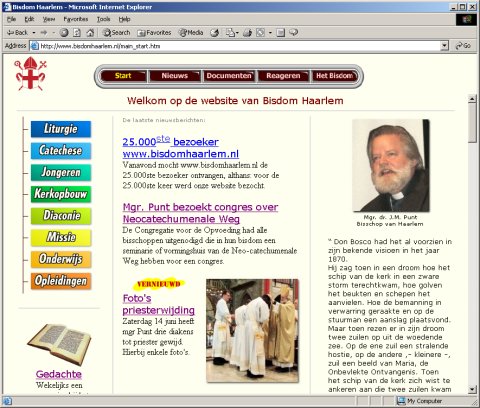This screenshot has height=408, width=480.
Task: Click the page icon in the address bar
Action: (x=34, y=46)
